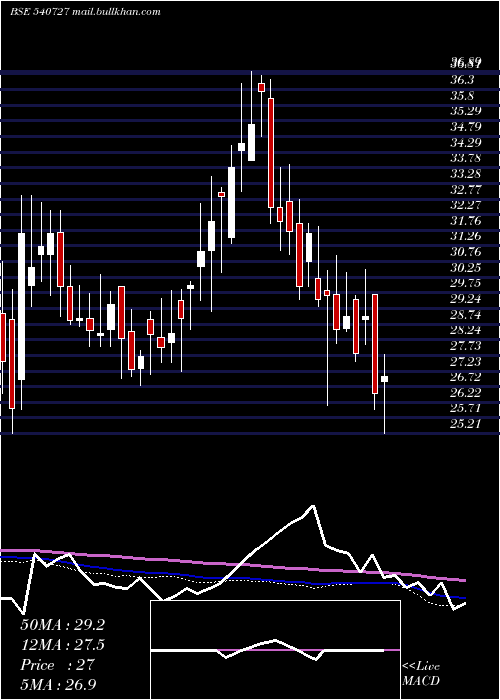
Task: Select the 34.29 price axis label
Action: [466, 142]
